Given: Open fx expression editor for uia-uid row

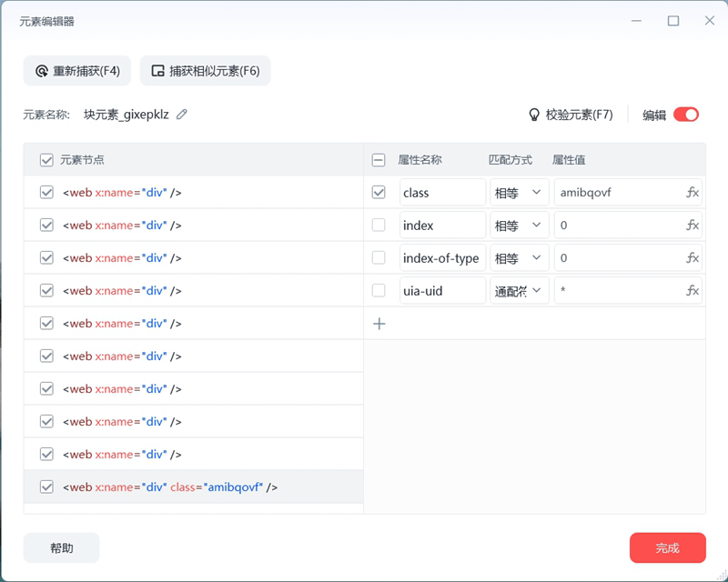Looking at the screenshot, I should [x=693, y=290].
